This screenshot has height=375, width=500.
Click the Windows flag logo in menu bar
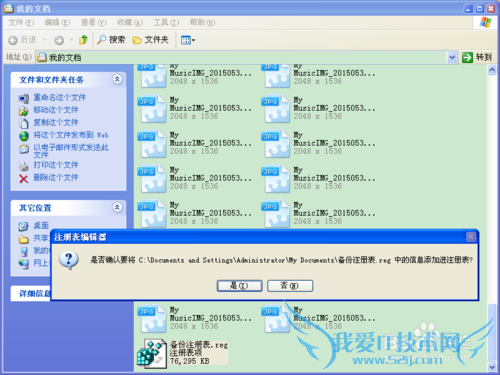pyautogui.click(x=485, y=23)
